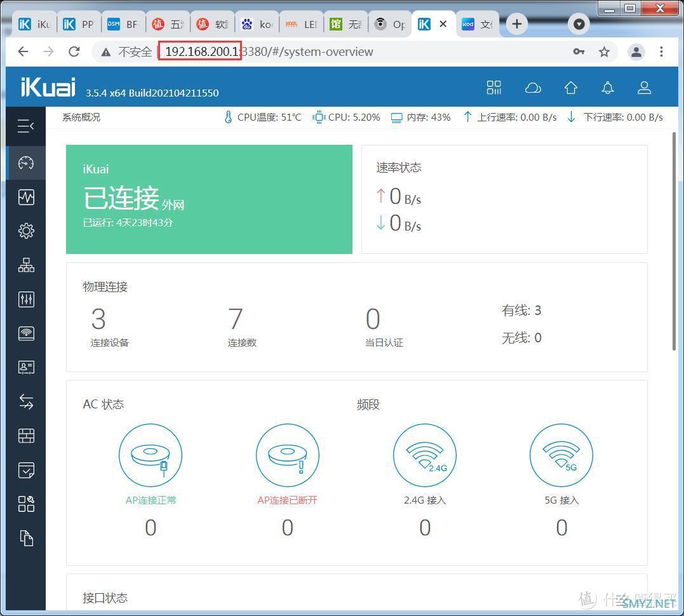
Task: Open notifications bell icon in header
Action: 608,88
